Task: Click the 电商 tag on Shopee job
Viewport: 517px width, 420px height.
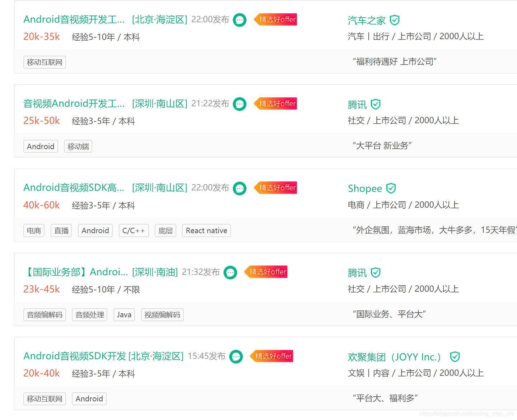Action: click(34, 231)
